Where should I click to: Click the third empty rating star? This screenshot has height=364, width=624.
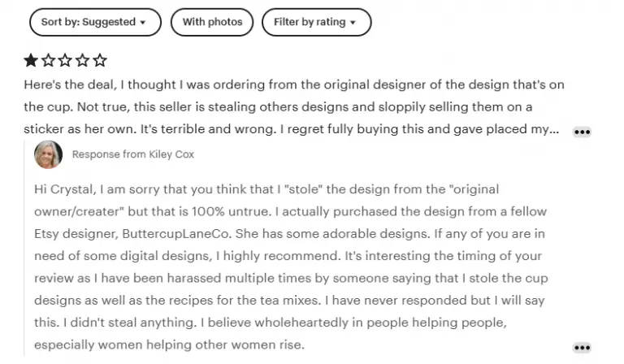point(65,60)
